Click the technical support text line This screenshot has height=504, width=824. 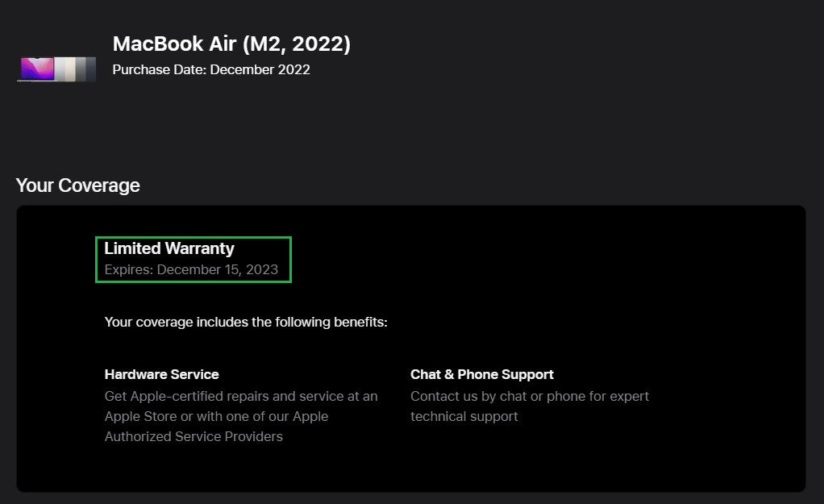(464, 416)
